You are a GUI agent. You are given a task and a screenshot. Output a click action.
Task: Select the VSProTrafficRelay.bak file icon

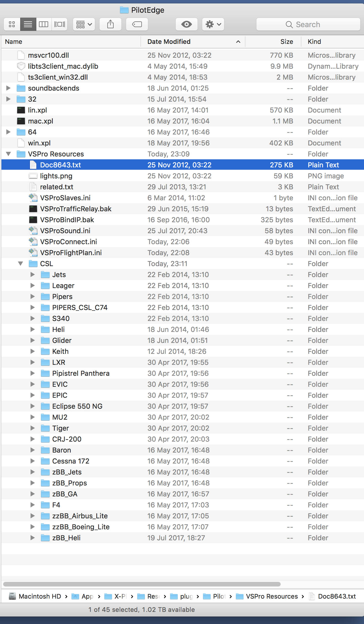click(33, 209)
